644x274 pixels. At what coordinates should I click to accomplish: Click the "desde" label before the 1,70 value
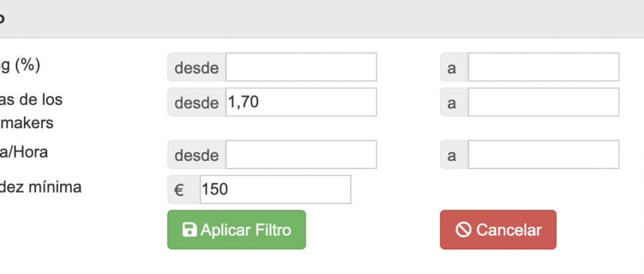[197, 102]
